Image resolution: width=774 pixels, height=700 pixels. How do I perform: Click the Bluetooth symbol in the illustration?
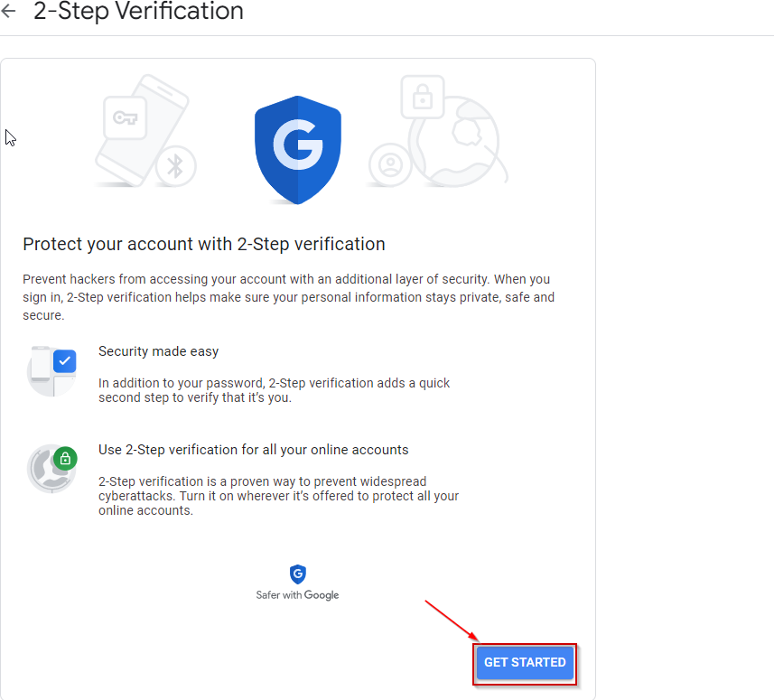click(x=176, y=167)
